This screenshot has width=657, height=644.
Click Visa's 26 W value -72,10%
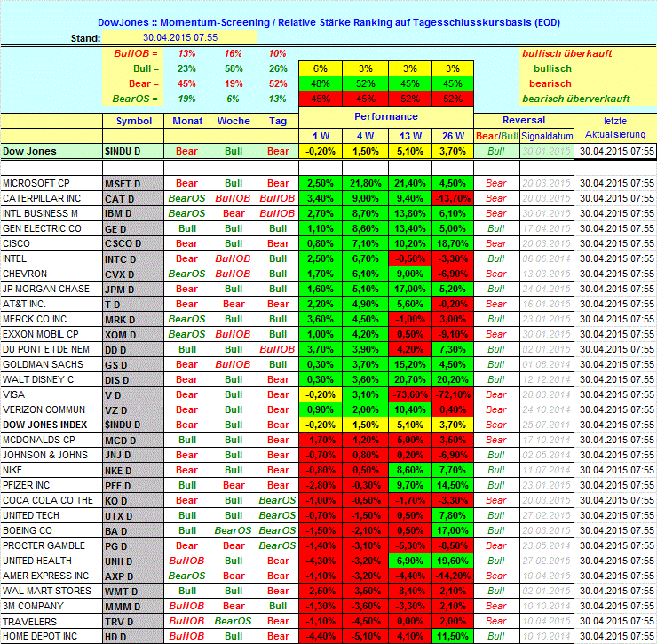click(453, 394)
